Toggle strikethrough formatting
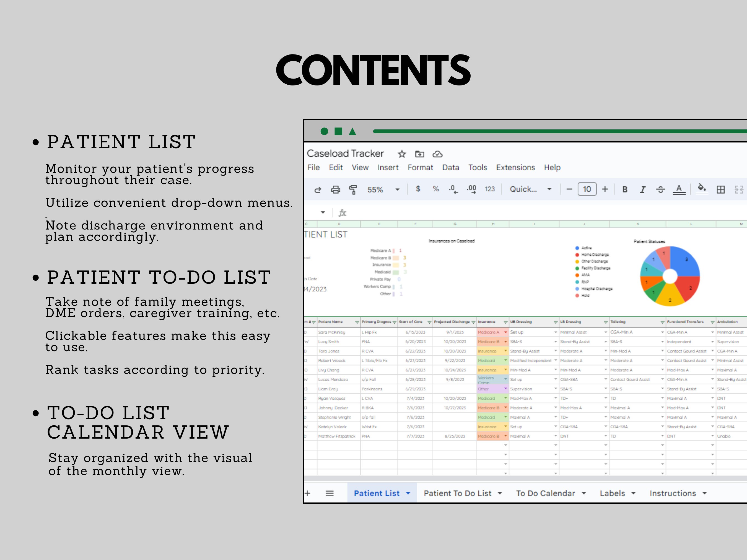Image resolution: width=747 pixels, height=560 pixels. [661, 189]
